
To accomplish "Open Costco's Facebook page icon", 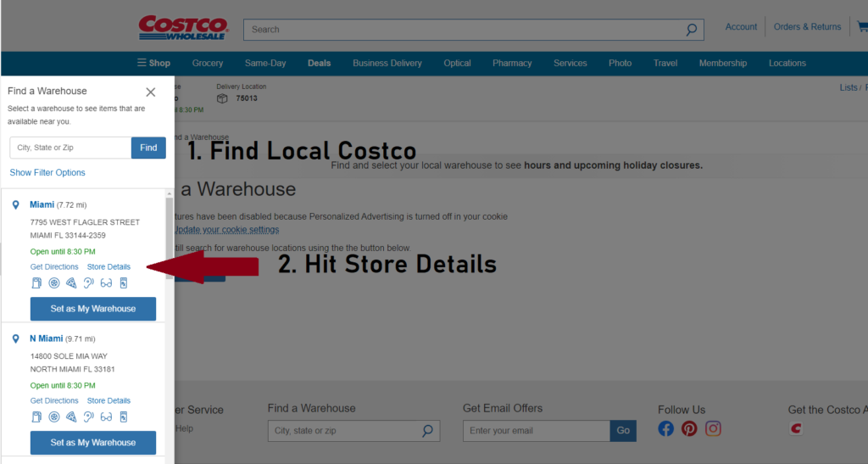I will [666, 428].
